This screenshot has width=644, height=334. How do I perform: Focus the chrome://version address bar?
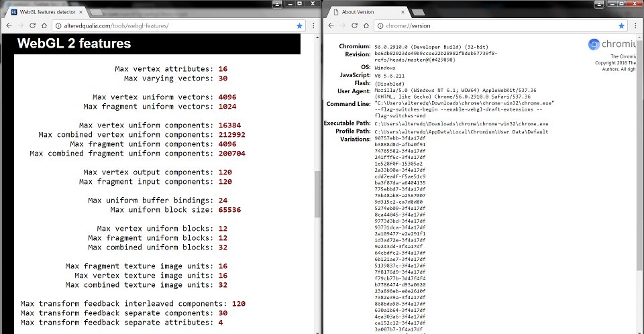pyautogui.click(x=501, y=26)
